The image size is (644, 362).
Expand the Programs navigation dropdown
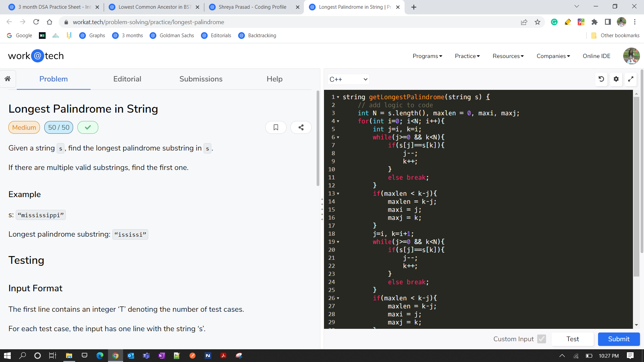click(428, 56)
